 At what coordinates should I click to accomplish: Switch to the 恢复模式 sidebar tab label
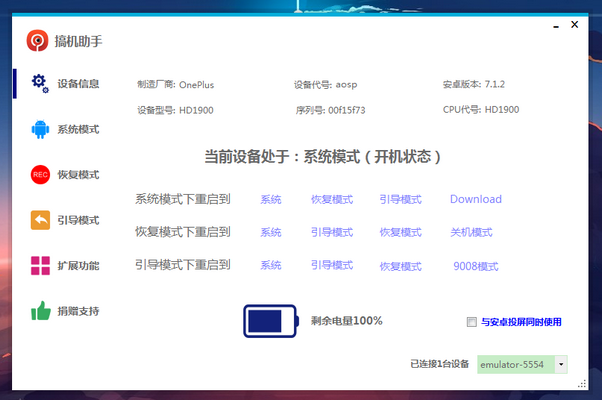[78, 175]
